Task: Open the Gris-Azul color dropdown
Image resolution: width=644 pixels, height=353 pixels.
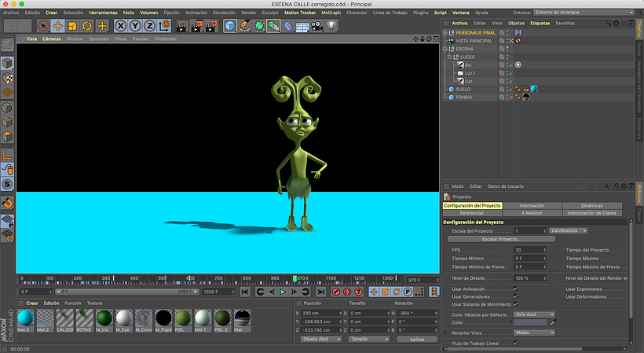Action: [534, 314]
